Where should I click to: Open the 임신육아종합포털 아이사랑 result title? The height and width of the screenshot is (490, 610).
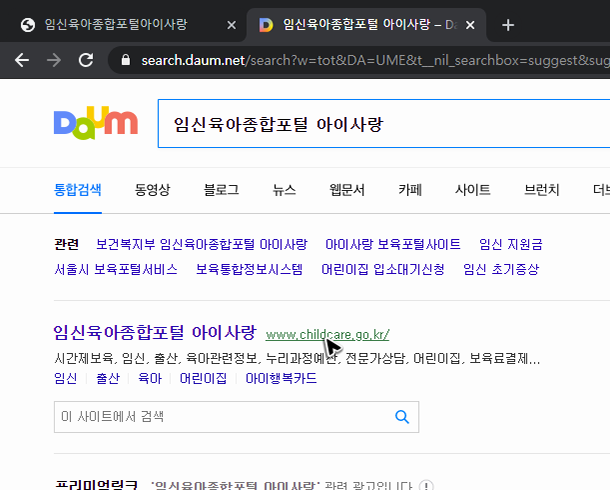click(155, 333)
